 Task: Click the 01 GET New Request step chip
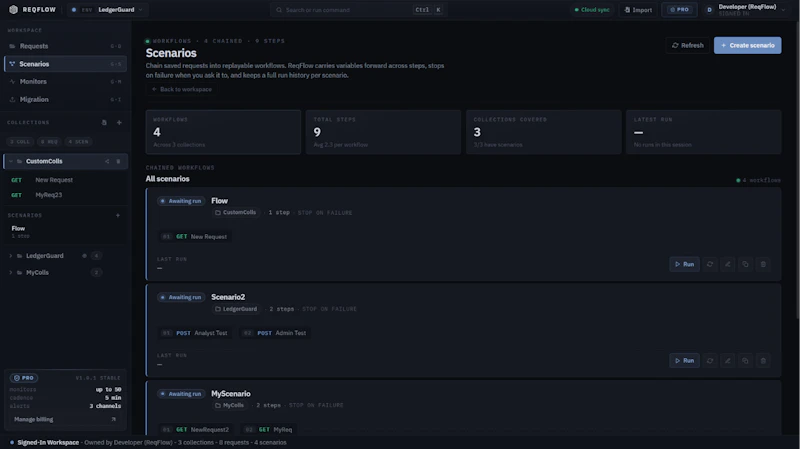click(x=194, y=237)
